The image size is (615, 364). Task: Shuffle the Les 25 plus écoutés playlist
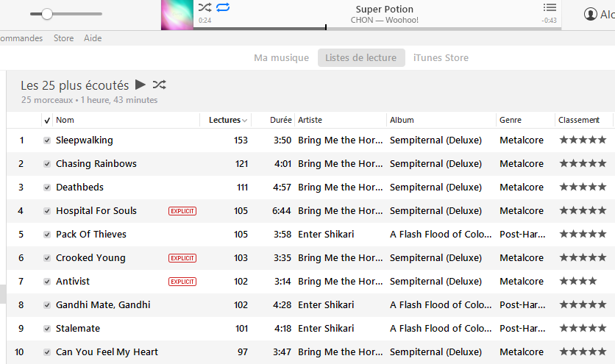(159, 85)
